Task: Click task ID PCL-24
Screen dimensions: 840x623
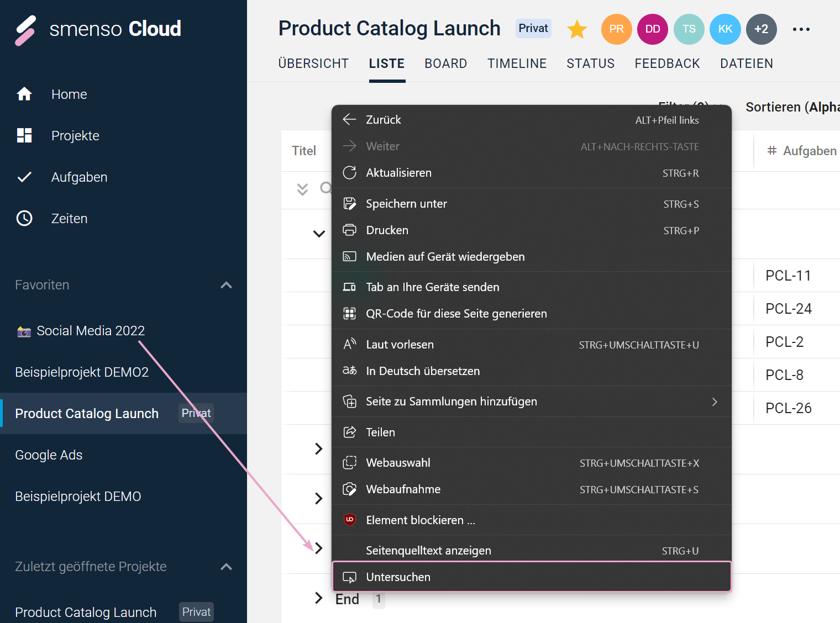Action: 789,309
